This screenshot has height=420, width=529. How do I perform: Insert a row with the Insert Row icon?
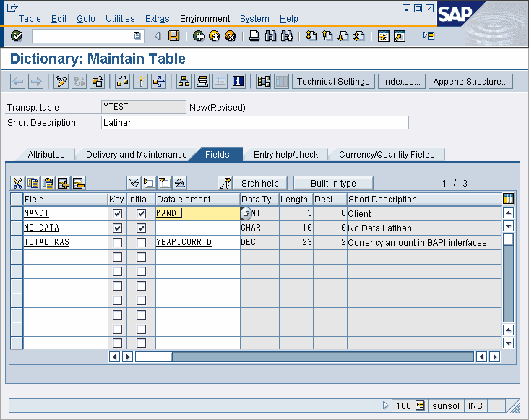(64, 183)
